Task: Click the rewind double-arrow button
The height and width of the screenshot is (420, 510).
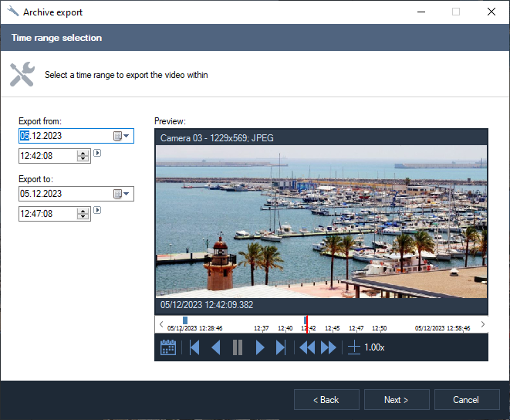Action: coord(307,347)
